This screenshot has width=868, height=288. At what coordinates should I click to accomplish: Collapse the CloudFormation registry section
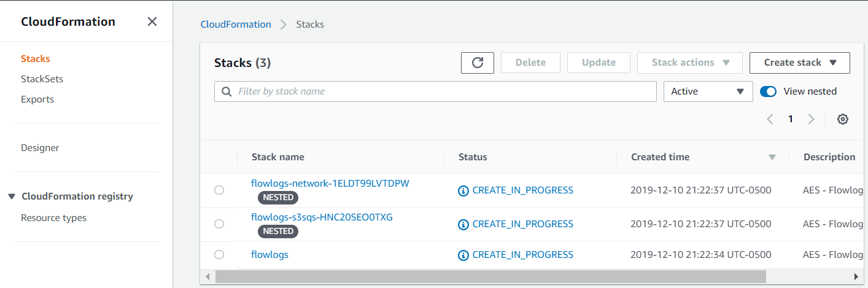pos(11,197)
